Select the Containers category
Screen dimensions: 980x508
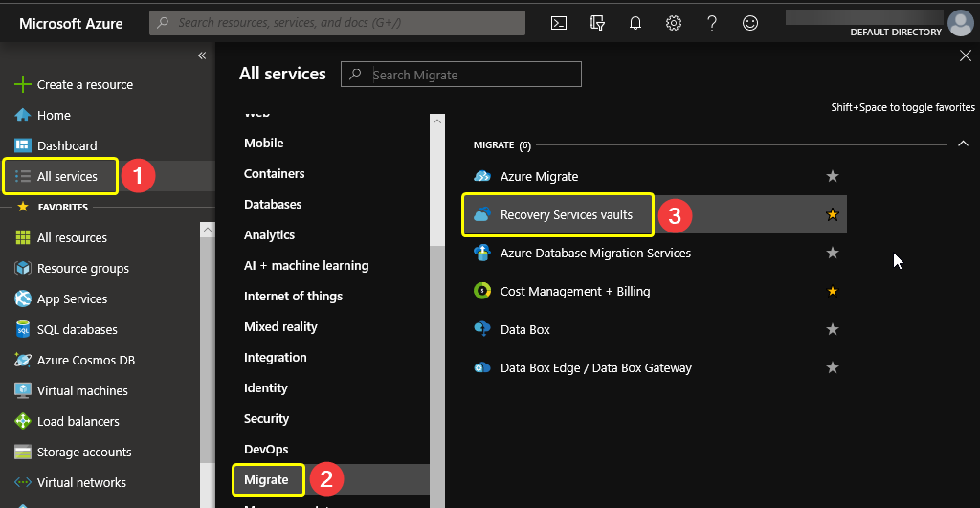pyautogui.click(x=275, y=174)
